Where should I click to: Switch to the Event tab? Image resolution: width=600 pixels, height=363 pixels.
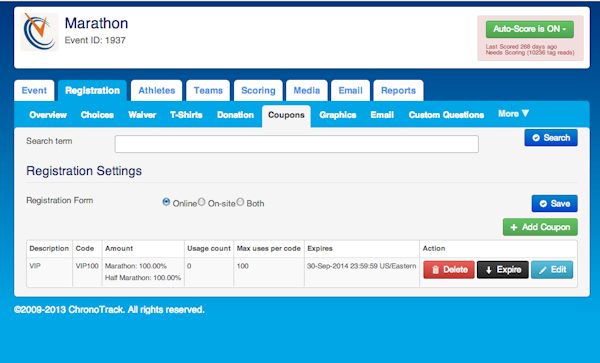34,91
